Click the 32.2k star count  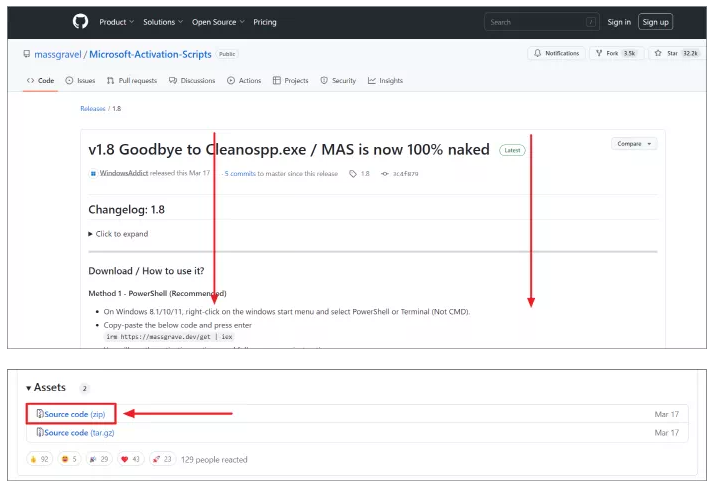[x=690, y=53]
